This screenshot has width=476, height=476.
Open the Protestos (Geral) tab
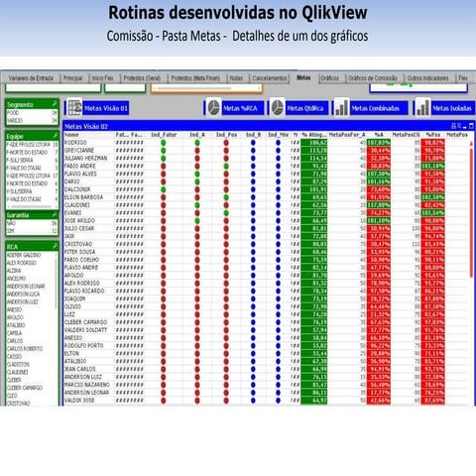142,78
